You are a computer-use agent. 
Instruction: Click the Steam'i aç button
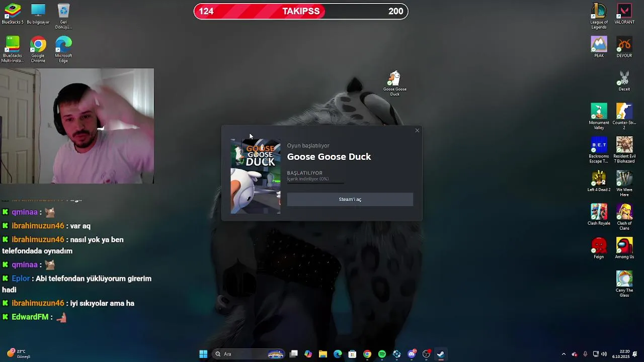tap(350, 200)
